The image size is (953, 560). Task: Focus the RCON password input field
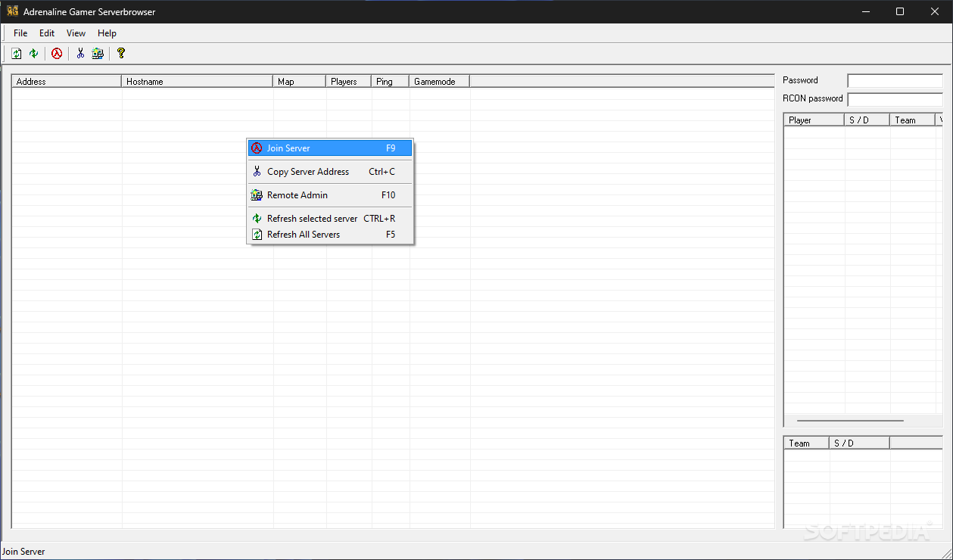point(895,99)
